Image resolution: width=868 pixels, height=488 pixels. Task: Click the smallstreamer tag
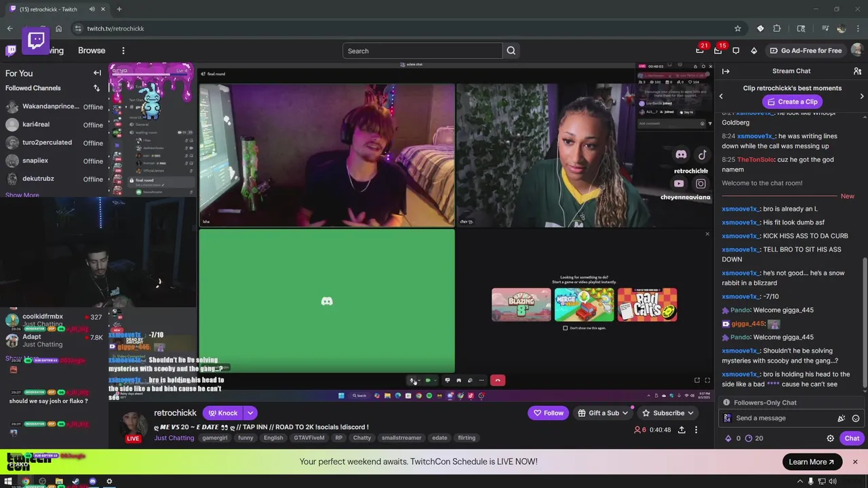pyautogui.click(x=401, y=438)
